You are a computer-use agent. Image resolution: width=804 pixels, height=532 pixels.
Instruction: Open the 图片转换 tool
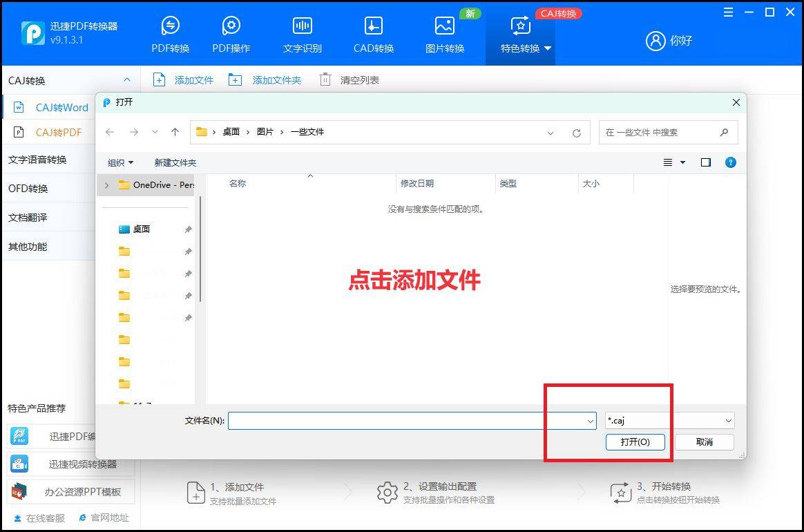pos(444,32)
